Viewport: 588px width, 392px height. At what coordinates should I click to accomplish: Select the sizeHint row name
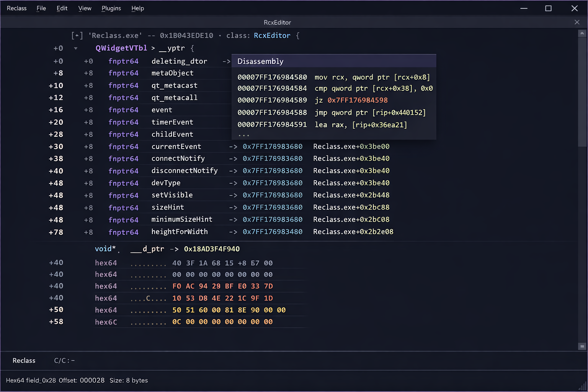point(168,207)
